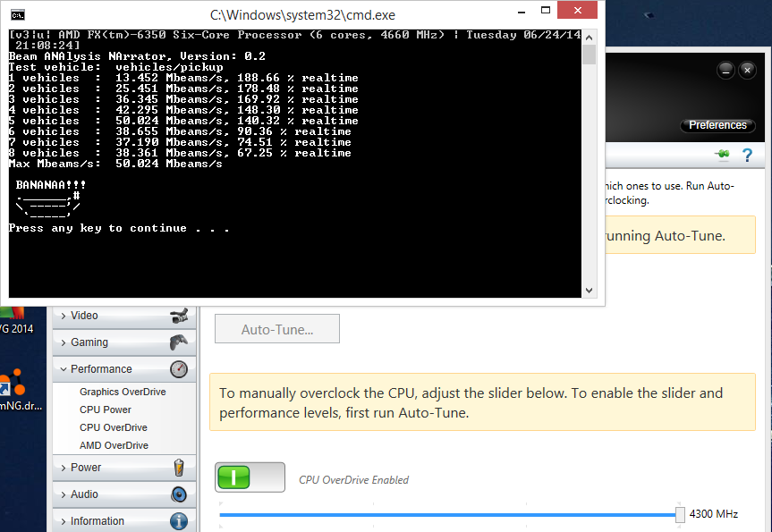Click the orange desktop shortcut icon
Image resolution: width=772 pixels, height=532 pixels.
coord(13,383)
